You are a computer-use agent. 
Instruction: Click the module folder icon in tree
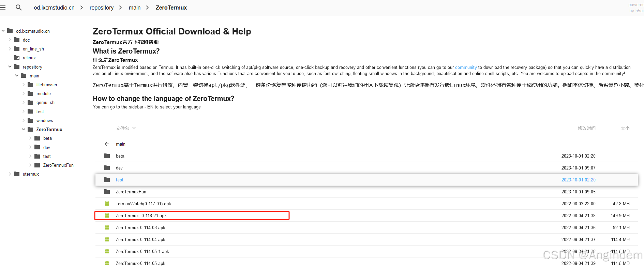tap(30, 93)
